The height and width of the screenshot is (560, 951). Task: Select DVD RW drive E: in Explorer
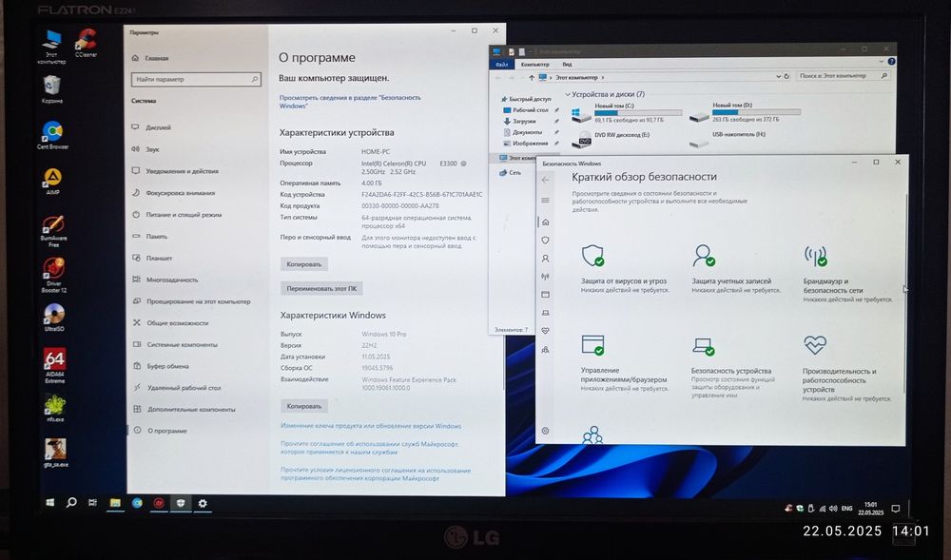tap(611, 140)
